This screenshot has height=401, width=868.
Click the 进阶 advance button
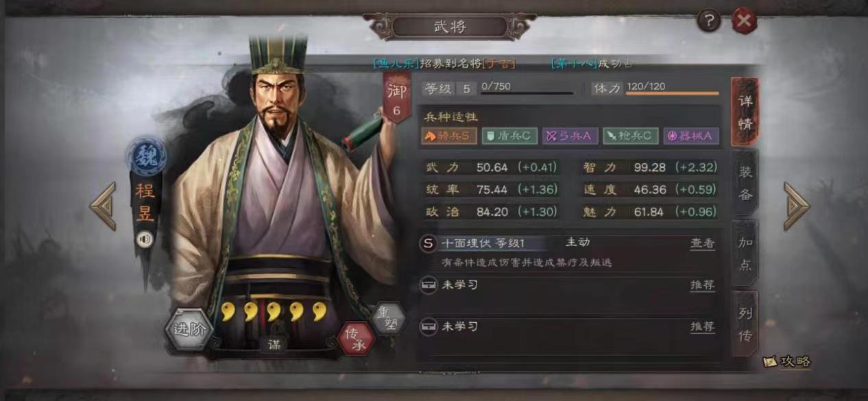point(190,330)
